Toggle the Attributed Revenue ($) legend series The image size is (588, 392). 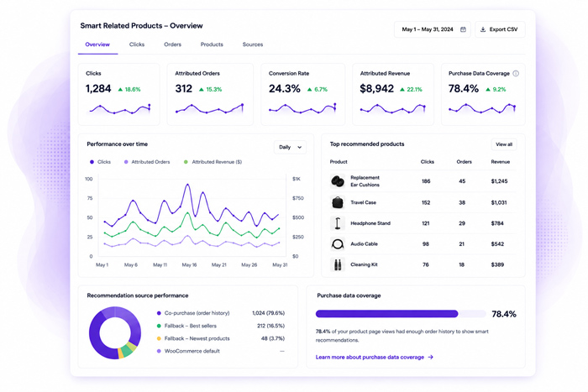coord(213,162)
